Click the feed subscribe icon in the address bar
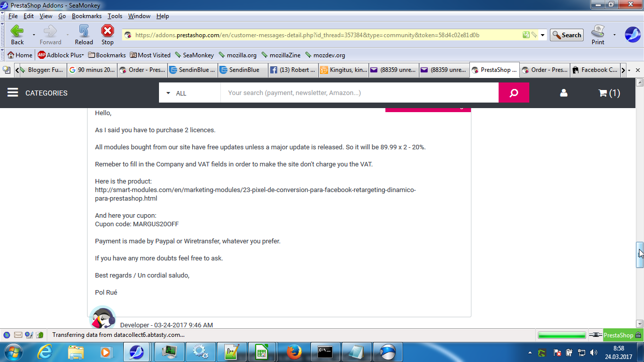 (526, 35)
